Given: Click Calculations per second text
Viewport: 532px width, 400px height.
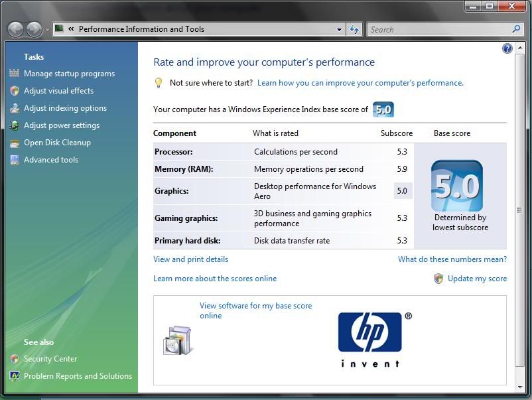Looking at the screenshot, I should pyautogui.click(x=296, y=152).
